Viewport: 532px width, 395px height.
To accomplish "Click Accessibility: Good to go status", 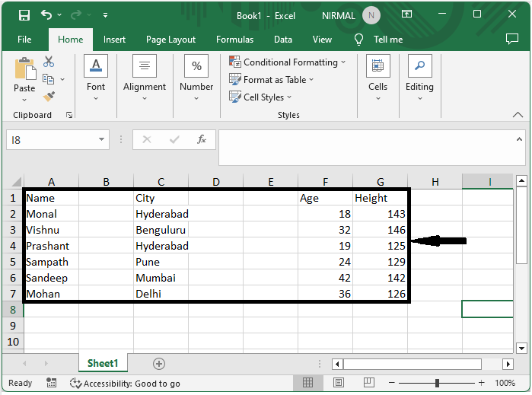I will 125,384.
